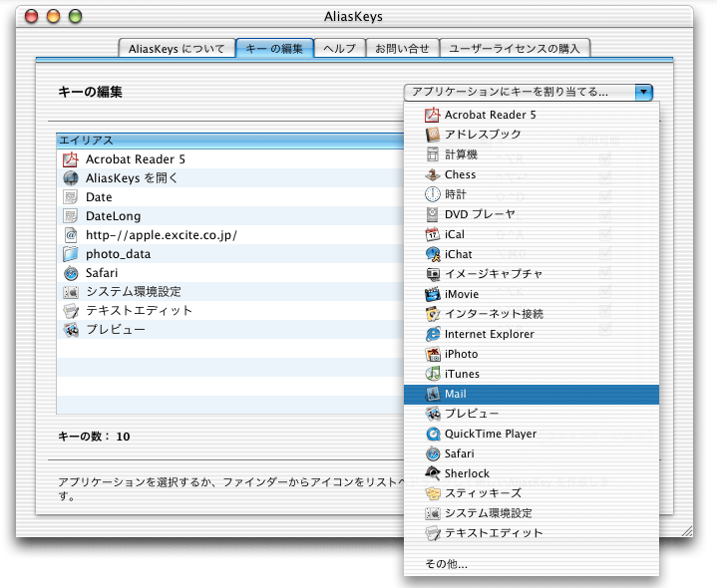This screenshot has width=717, height=588.
Task: Choose QuickTime Player from the popup menu
Action: pos(532,434)
